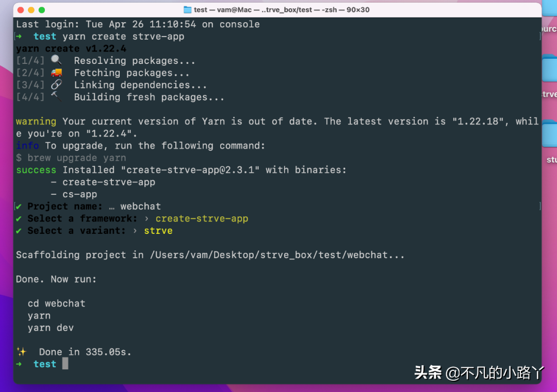Click the magnifying glass emoji on the Resolving packages line
The height and width of the screenshot is (392, 557).
(57, 60)
